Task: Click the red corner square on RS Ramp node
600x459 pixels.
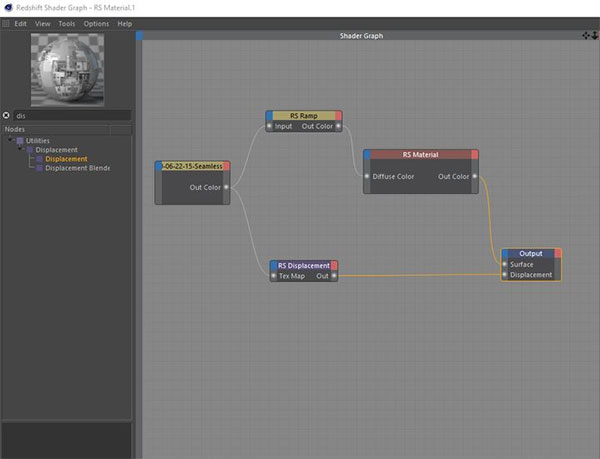Action: [x=338, y=115]
